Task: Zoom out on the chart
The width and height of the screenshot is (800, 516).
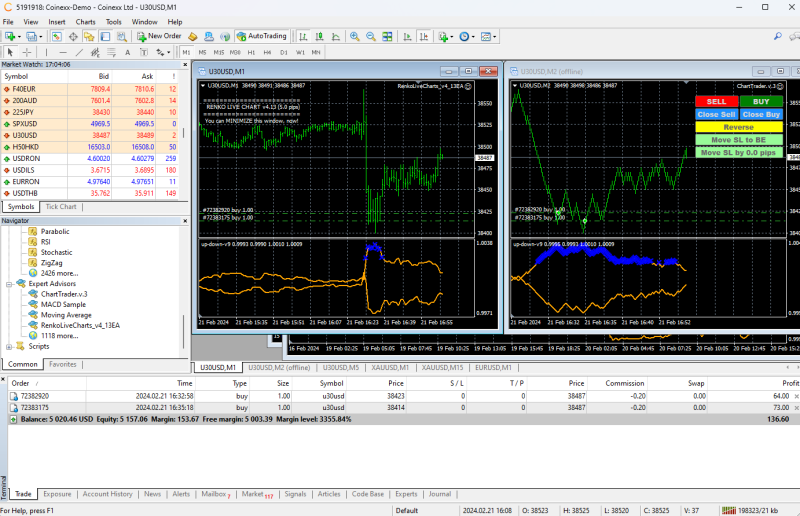Action: pos(372,36)
